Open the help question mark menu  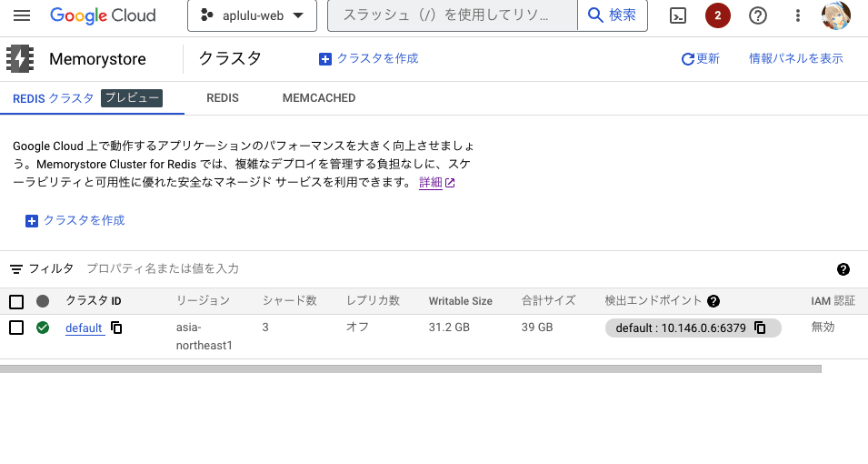758,15
